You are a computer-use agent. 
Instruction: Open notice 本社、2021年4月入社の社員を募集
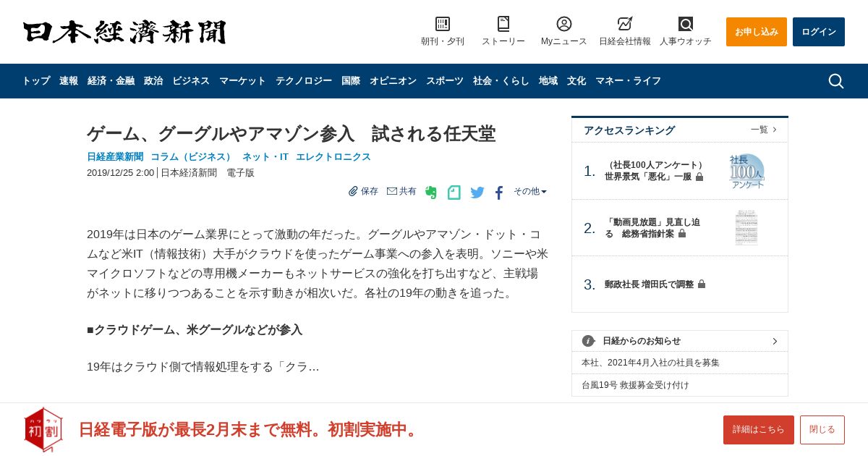point(650,363)
